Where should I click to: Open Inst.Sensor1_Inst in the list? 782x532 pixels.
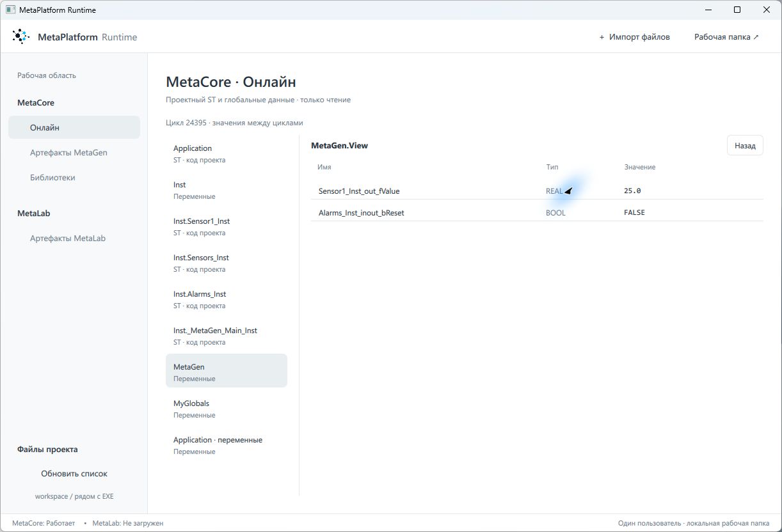[227, 226]
